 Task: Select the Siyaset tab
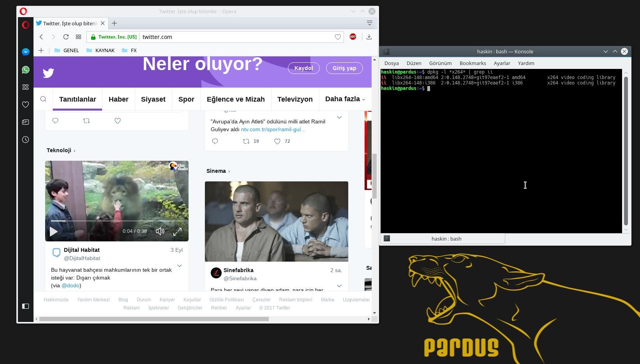(153, 99)
